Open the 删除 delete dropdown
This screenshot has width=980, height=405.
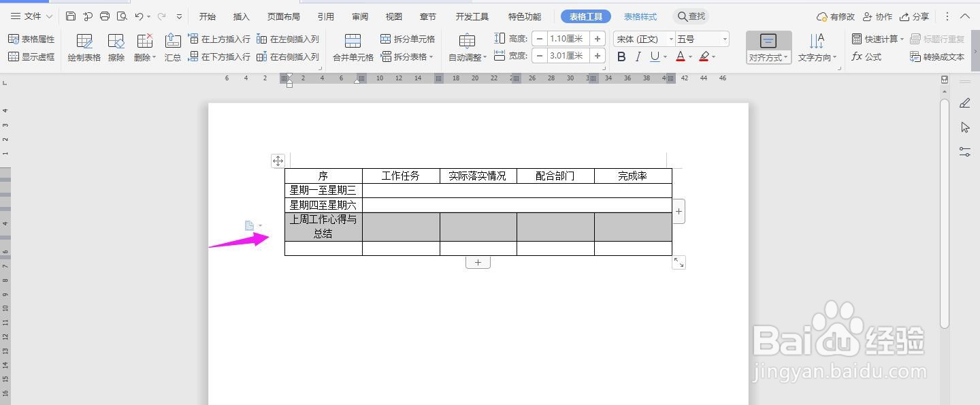[x=144, y=48]
